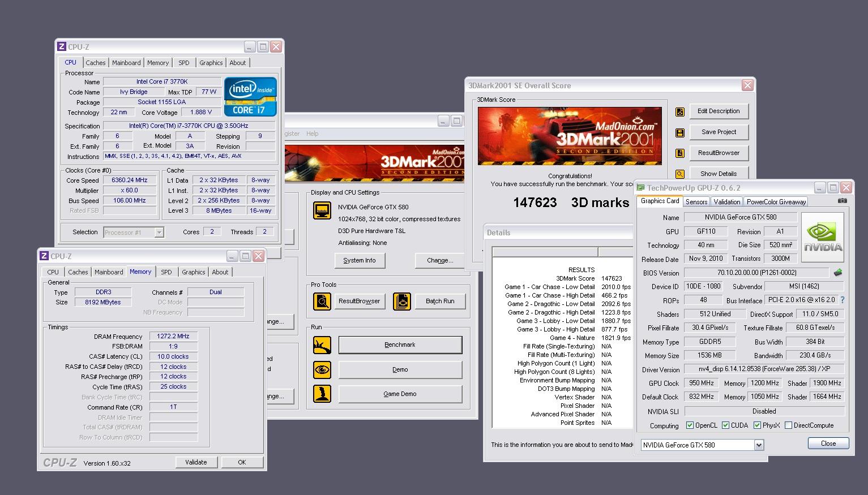Click the ResultBrowser button in Pro Tools

pyautogui.click(x=360, y=301)
